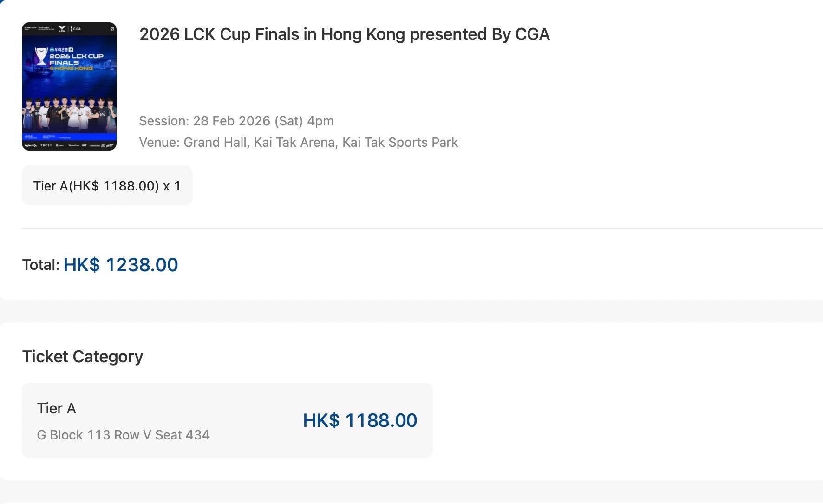This screenshot has height=504, width=823.
Task: Click the trophy graphic on the poster
Action: coord(41,56)
